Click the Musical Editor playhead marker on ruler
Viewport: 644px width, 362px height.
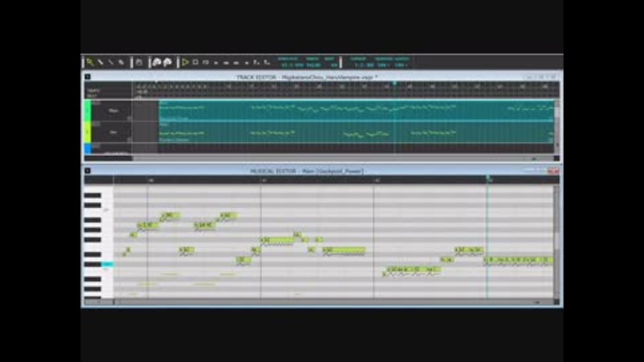pyautogui.click(x=488, y=177)
